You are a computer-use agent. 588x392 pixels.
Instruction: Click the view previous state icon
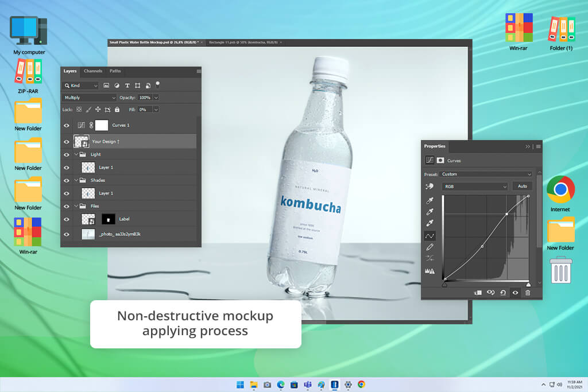point(490,293)
